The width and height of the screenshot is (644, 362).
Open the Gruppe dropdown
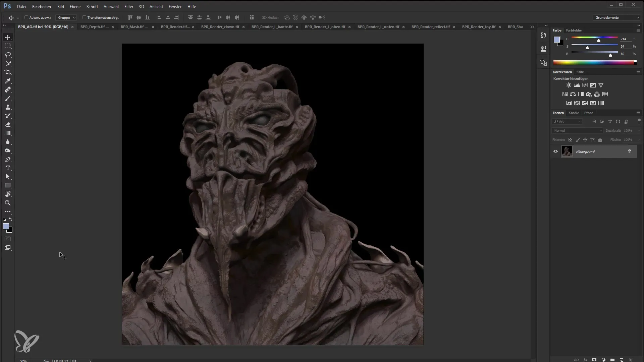tap(66, 17)
